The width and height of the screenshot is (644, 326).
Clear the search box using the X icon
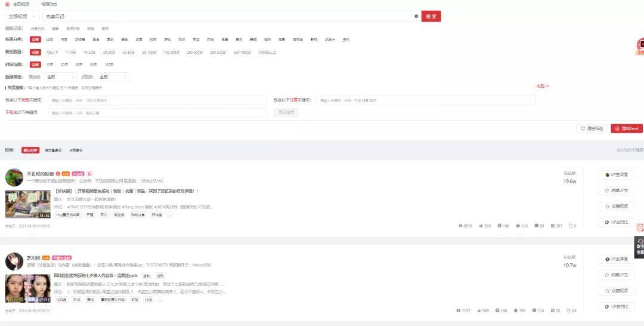[416, 16]
